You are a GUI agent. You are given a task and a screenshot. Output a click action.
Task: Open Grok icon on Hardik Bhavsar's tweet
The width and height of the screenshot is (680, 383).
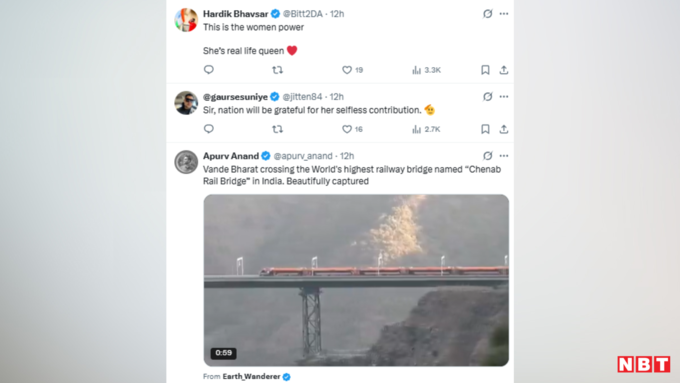[487, 14]
